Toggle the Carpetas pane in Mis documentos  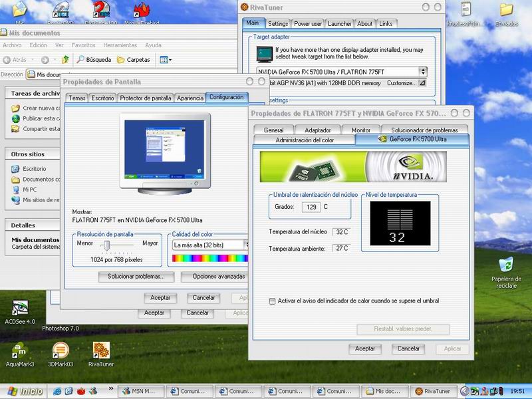(134, 60)
